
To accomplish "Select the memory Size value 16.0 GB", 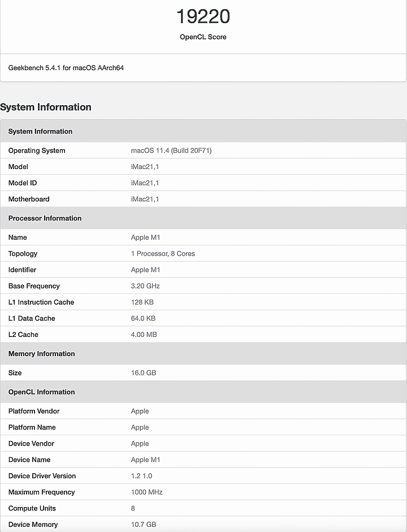I will [144, 373].
